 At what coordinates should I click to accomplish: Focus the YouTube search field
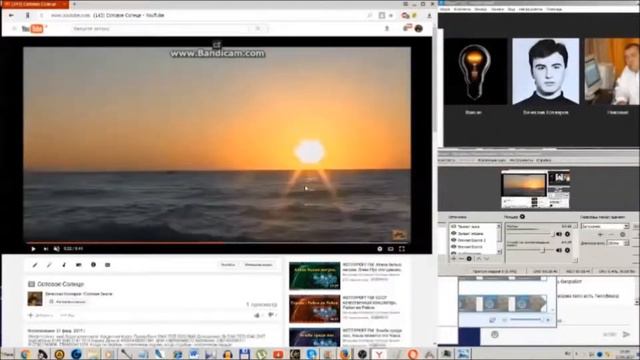(x=161, y=29)
